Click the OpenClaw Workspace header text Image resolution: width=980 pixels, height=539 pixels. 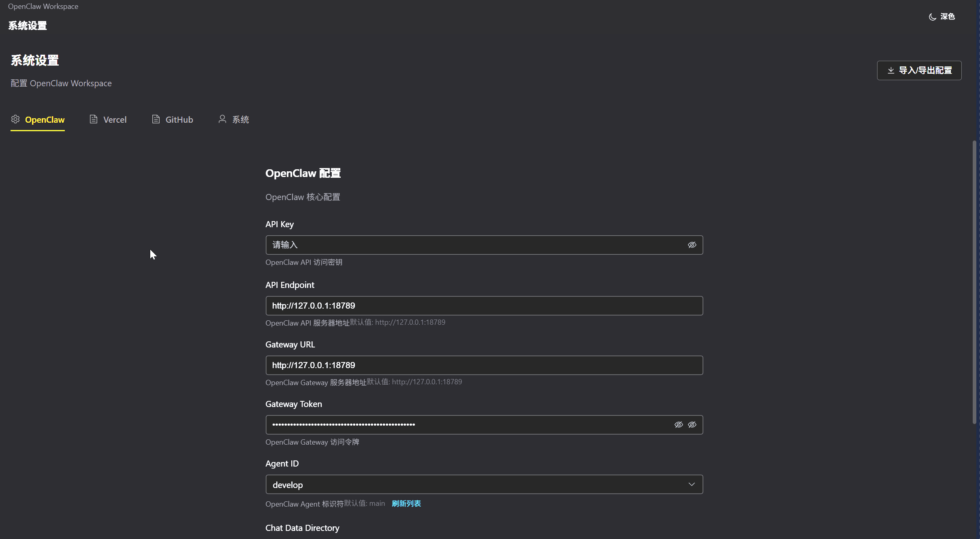[x=43, y=6]
